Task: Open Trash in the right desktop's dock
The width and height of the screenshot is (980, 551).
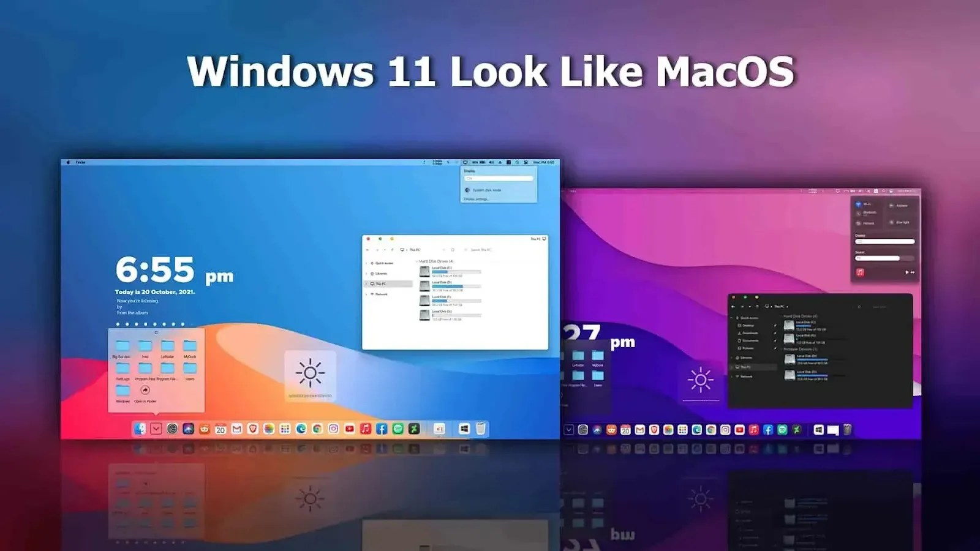Action: (847, 430)
